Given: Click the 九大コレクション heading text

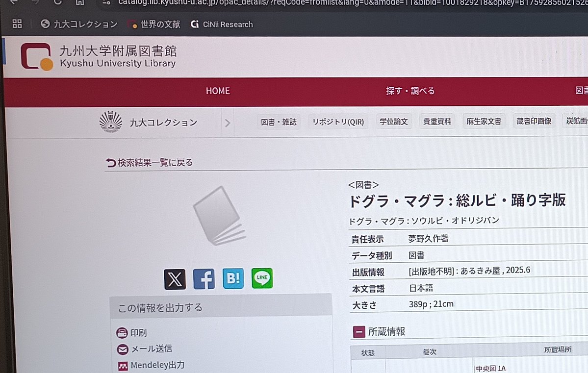Looking at the screenshot, I should click(x=163, y=123).
